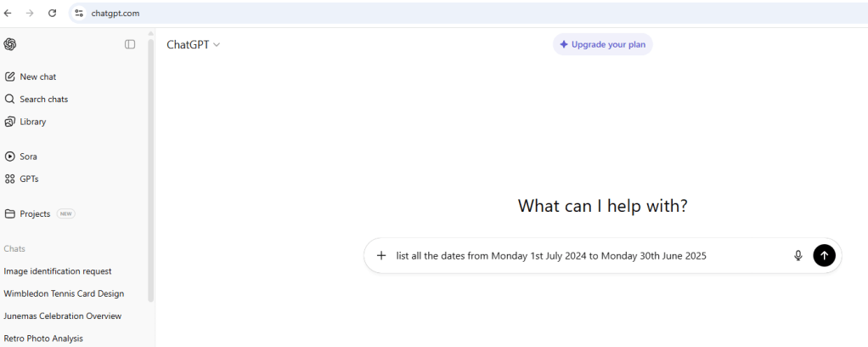Launch Sora from the sidebar

click(28, 156)
